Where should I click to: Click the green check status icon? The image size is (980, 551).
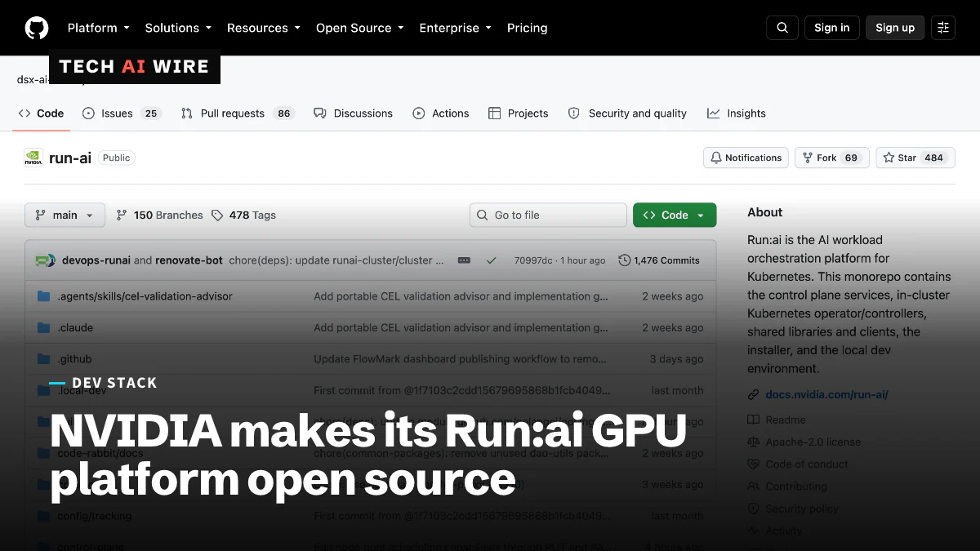pos(491,260)
